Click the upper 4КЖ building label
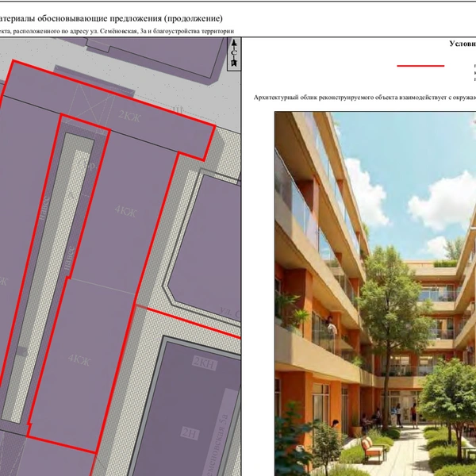The height and width of the screenshot is (476, 476). point(125,211)
